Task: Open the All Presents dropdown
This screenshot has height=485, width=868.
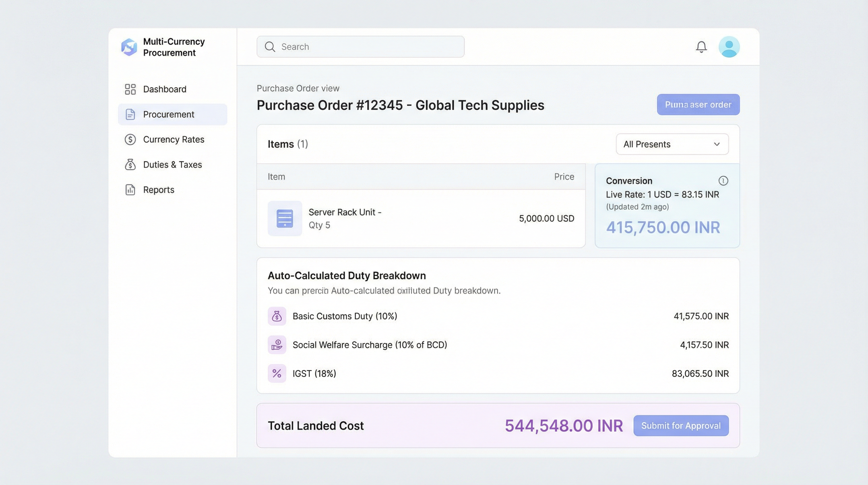Action: [x=672, y=144]
